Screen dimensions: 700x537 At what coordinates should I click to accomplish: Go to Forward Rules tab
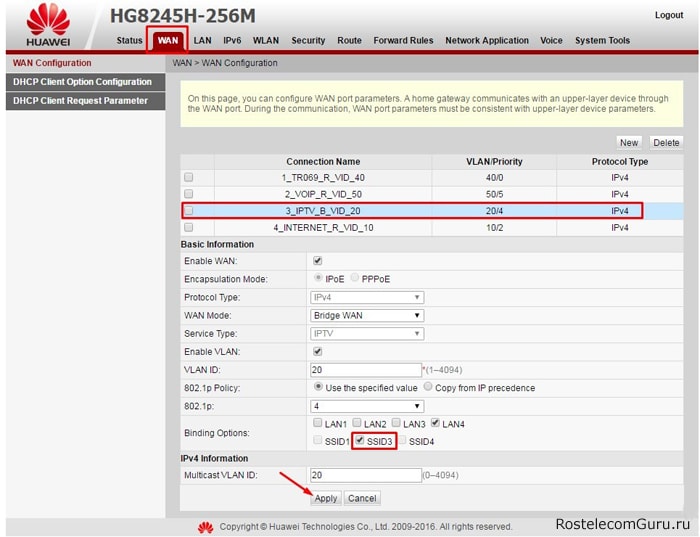[403, 40]
